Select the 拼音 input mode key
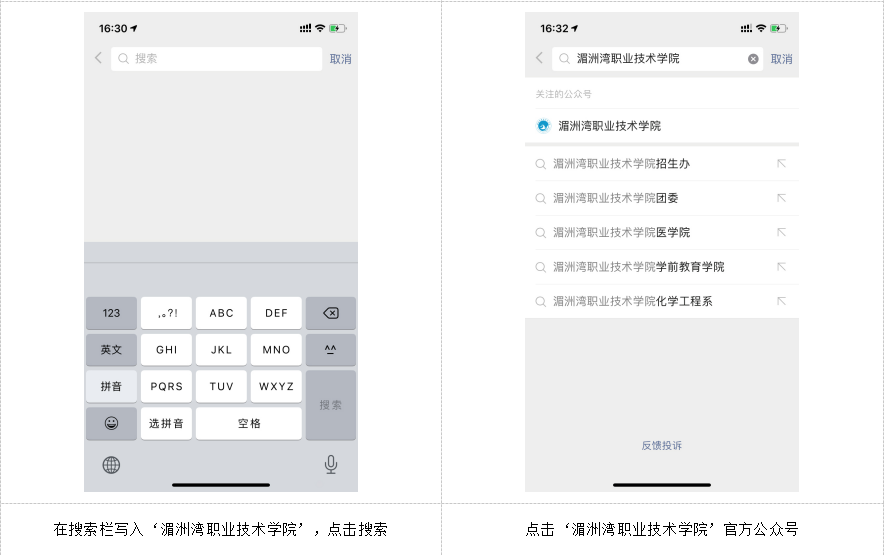 (x=111, y=386)
